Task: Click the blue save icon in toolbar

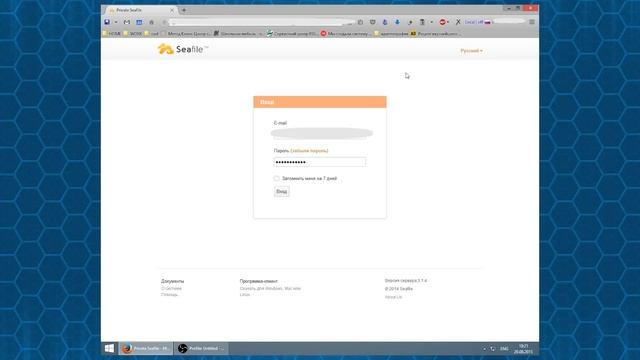Action: [x=107, y=22]
